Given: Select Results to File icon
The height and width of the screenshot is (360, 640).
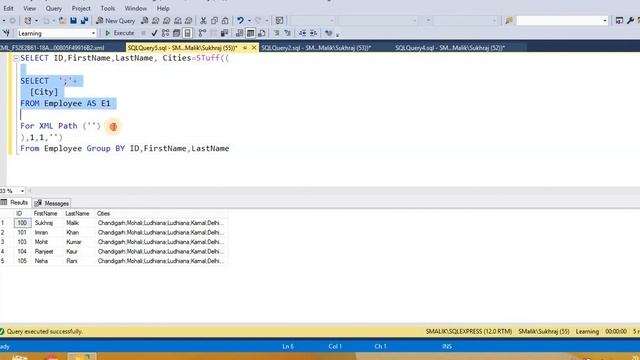Looking at the screenshot, I should (262, 33).
